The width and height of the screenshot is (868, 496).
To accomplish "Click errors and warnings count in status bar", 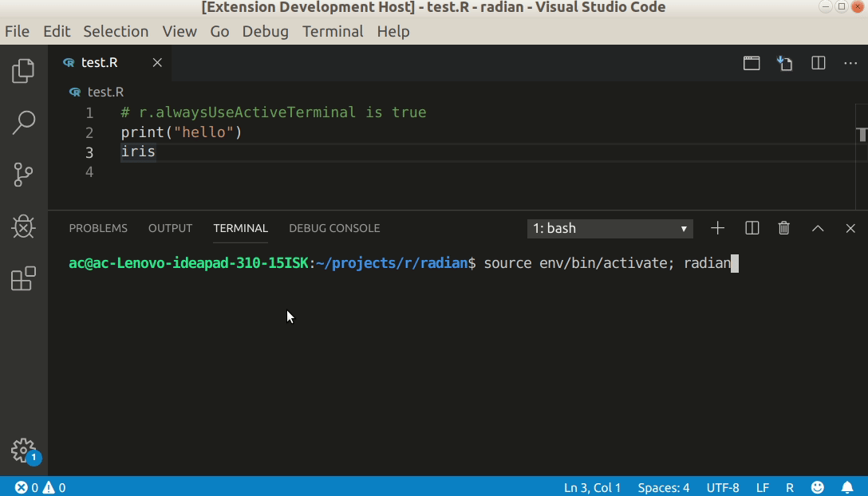I will [41, 488].
